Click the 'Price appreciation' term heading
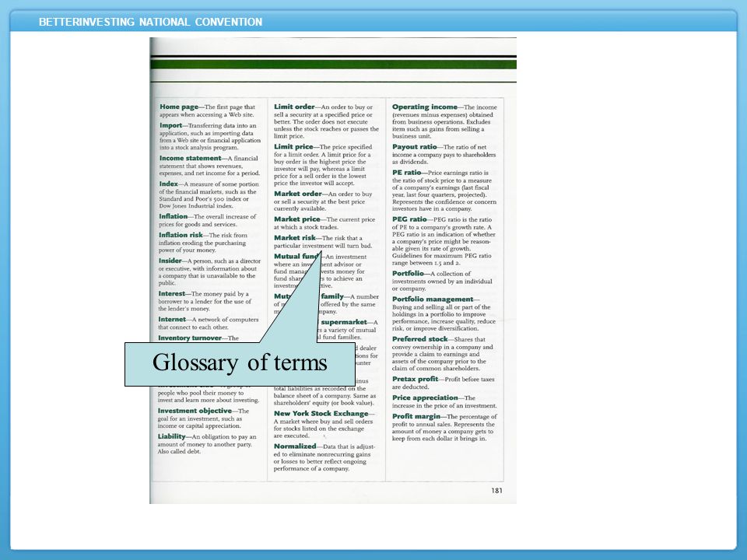 (x=425, y=397)
